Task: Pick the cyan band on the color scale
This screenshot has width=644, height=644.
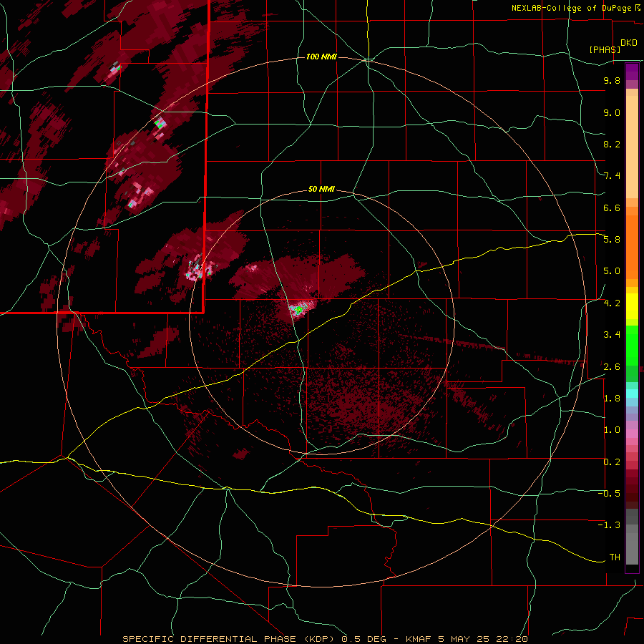Action: (632, 394)
